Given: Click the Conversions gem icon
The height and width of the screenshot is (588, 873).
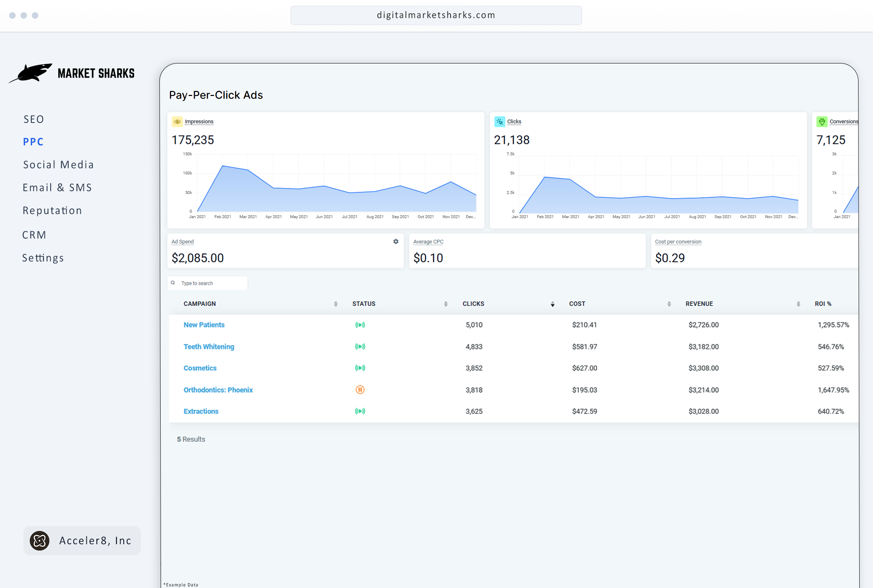Looking at the screenshot, I should (x=822, y=121).
